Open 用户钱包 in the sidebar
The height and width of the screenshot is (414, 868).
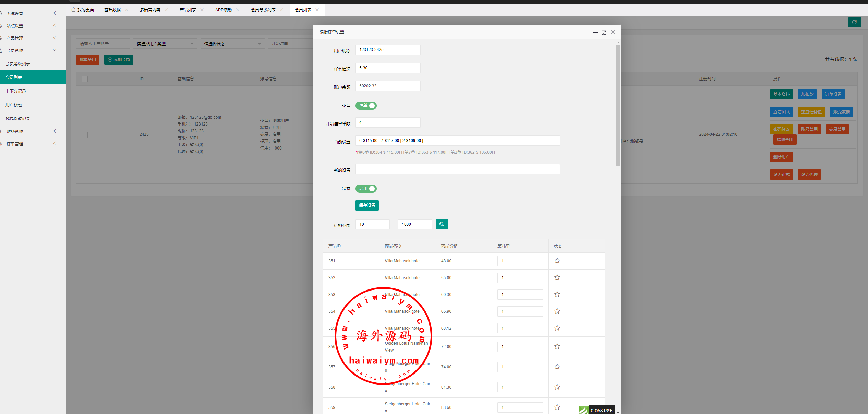pos(14,105)
